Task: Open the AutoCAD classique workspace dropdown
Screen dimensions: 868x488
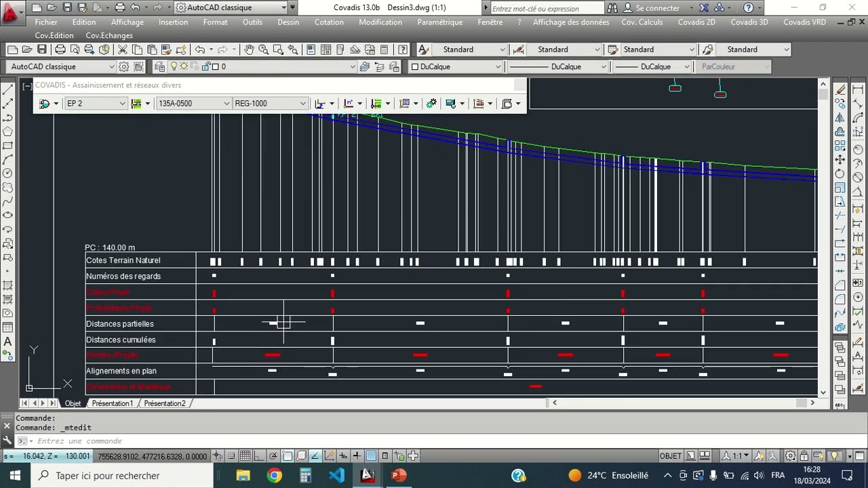Action: click(62, 66)
